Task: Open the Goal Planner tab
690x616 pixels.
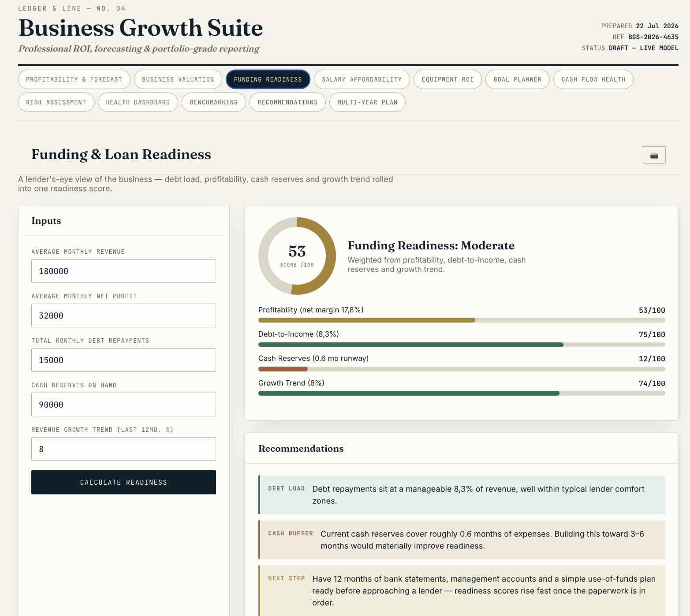Action: coord(518,79)
